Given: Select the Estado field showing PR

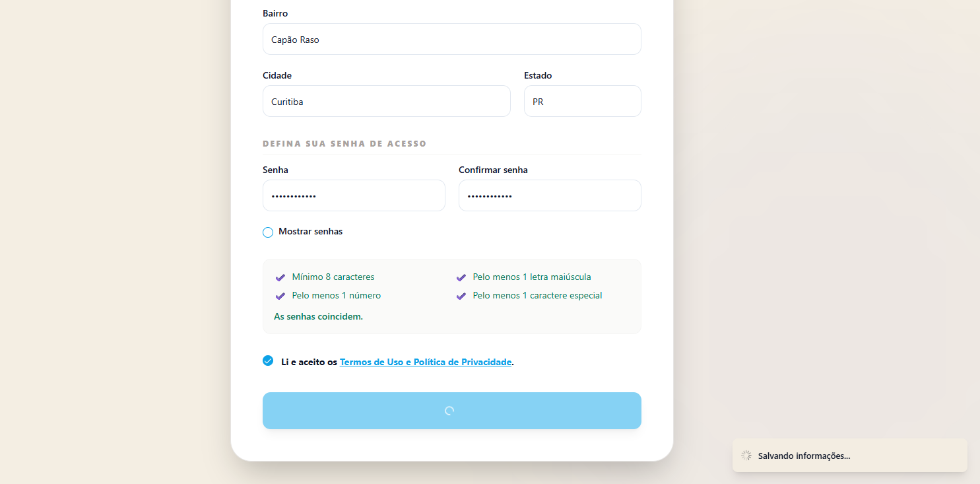Looking at the screenshot, I should [x=582, y=102].
